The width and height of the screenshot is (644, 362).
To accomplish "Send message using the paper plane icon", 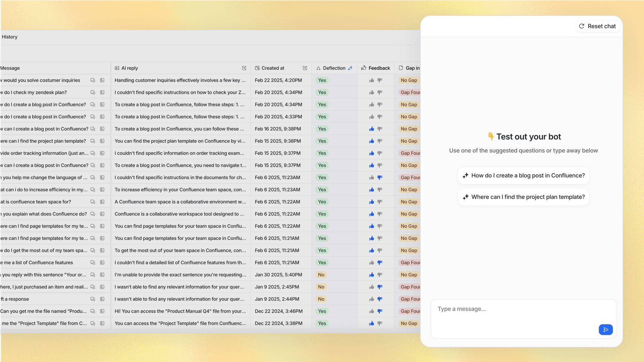I will click(x=606, y=329).
